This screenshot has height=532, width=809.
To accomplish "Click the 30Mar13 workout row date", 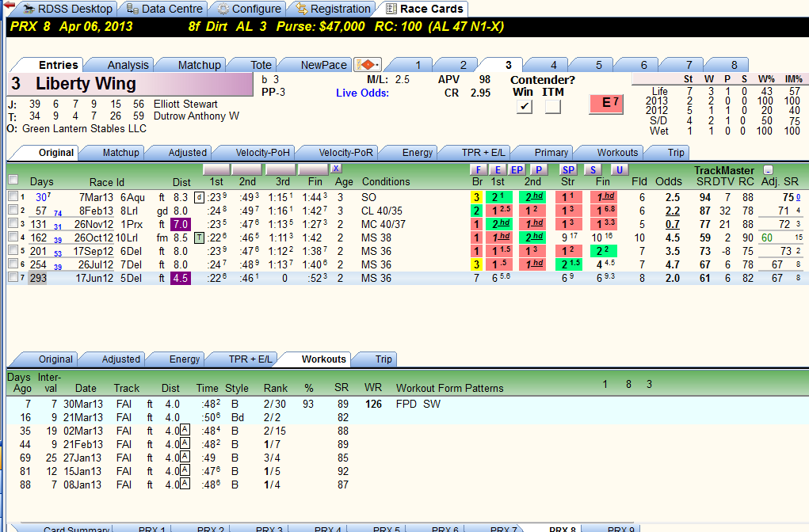I will (83, 405).
